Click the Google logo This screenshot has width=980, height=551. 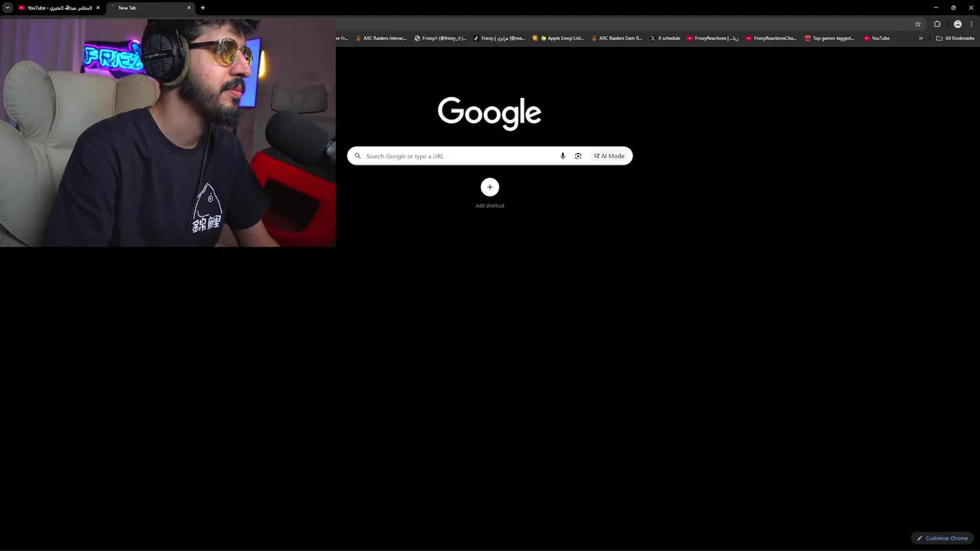[x=490, y=112]
